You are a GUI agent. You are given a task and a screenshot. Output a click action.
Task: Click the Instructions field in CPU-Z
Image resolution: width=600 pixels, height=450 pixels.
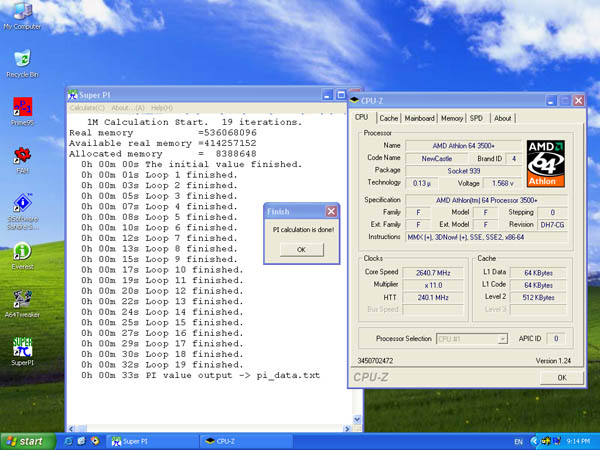point(486,237)
